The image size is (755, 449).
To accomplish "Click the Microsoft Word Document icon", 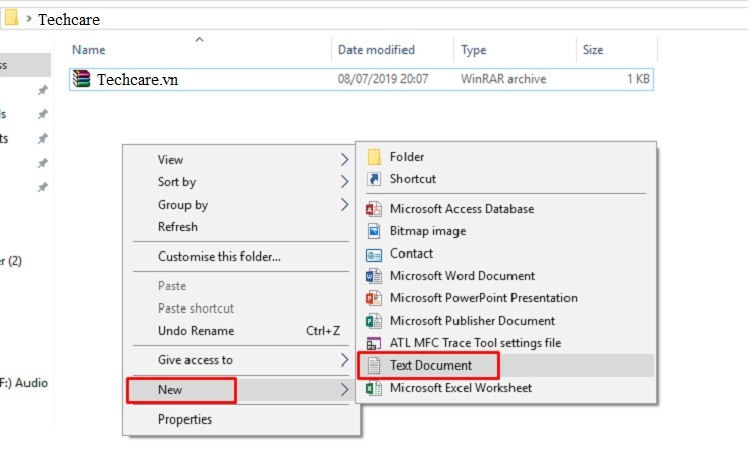I will click(x=374, y=276).
